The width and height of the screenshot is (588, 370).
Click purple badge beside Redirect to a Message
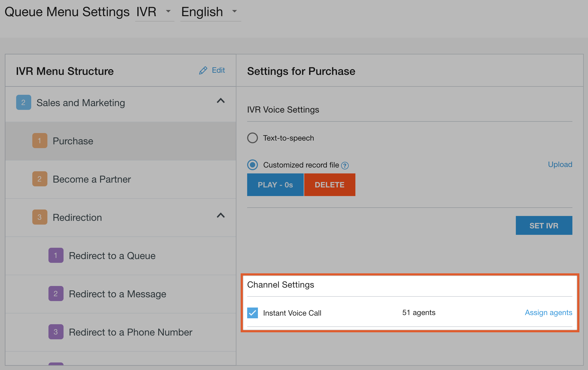(x=56, y=294)
